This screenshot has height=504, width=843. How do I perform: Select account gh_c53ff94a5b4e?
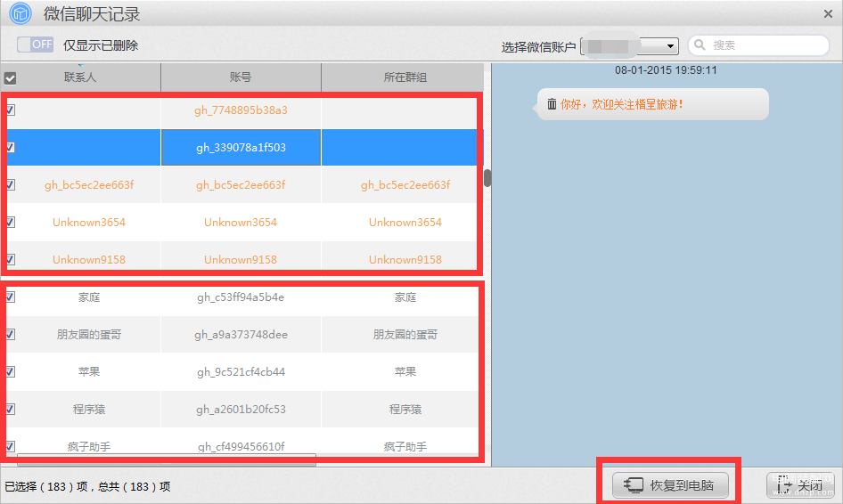(x=241, y=297)
